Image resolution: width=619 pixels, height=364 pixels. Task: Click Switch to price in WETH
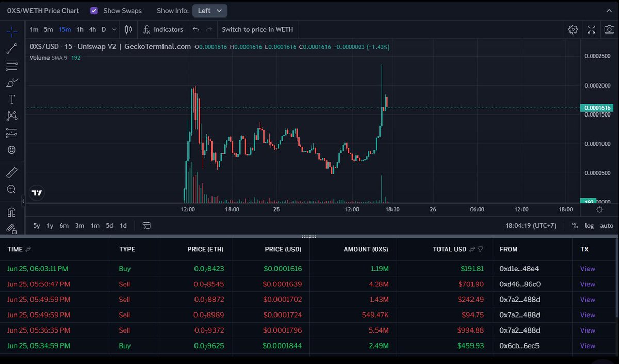coord(257,29)
